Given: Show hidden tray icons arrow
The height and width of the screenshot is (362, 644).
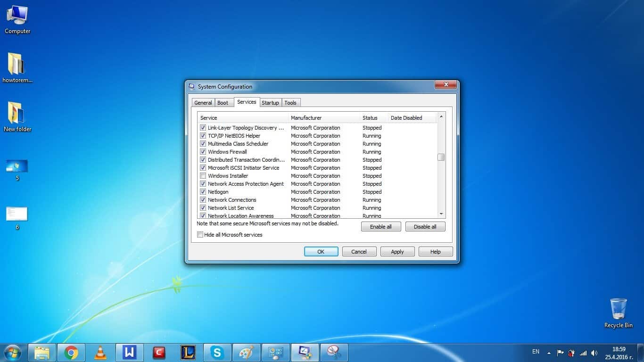Looking at the screenshot, I should click(549, 353).
